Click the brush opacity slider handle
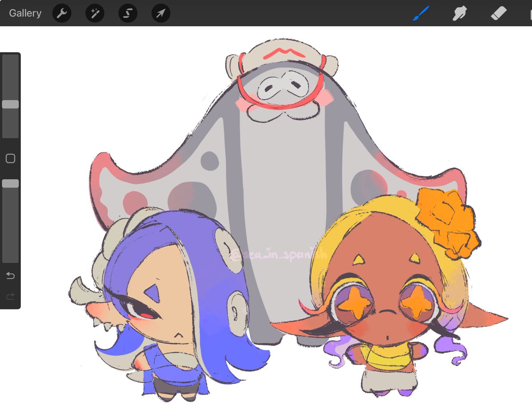 pos(11,184)
